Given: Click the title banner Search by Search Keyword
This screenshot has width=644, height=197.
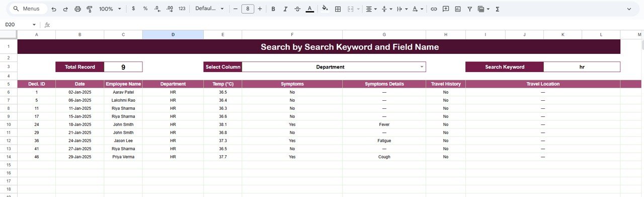Looking at the screenshot, I should tap(319, 47).
